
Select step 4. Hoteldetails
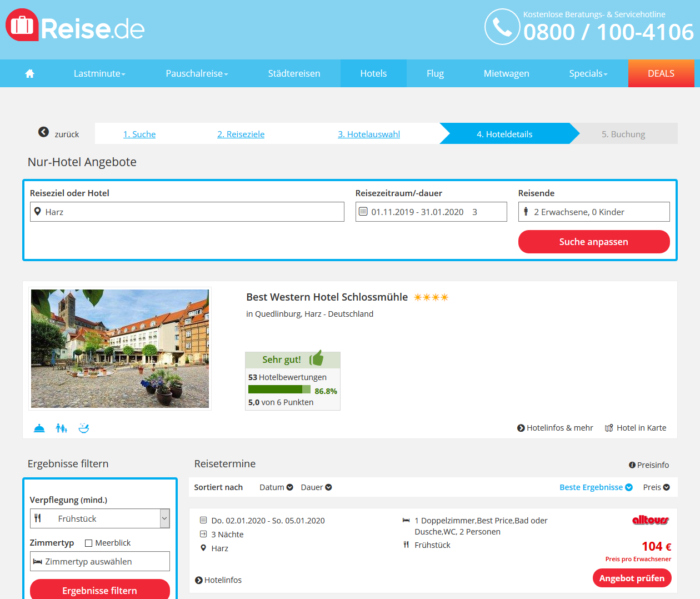pyautogui.click(x=504, y=134)
